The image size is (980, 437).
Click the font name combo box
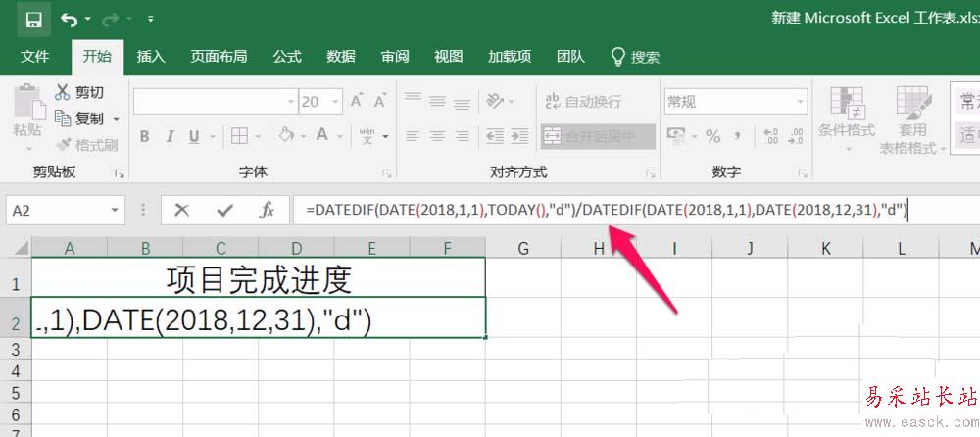pyautogui.click(x=215, y=101)
